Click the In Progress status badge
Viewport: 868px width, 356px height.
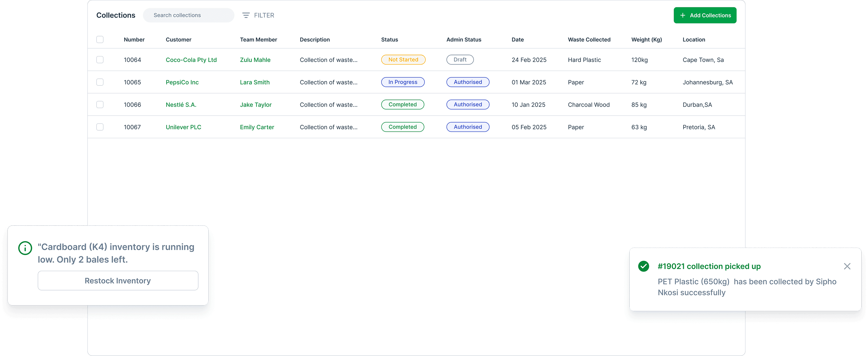(403, 82)
